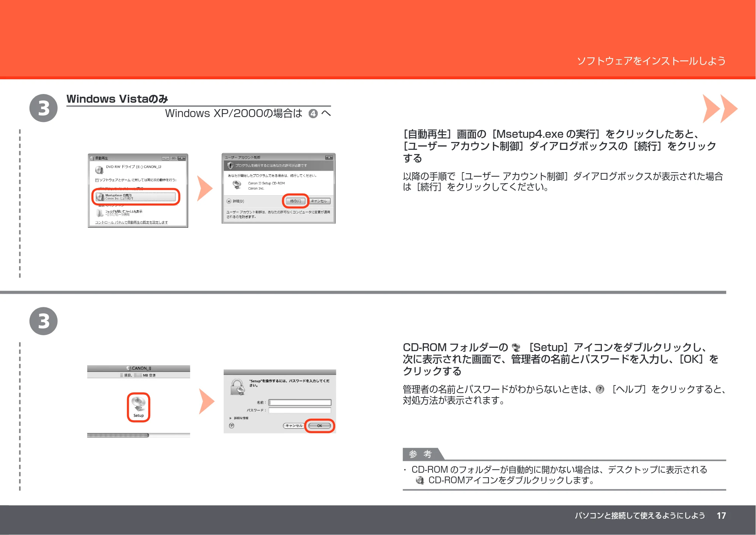The width and height of the screenshot is (756, 535).
Task: Click the OK button in the password dialog
Action: click(320, 426)
